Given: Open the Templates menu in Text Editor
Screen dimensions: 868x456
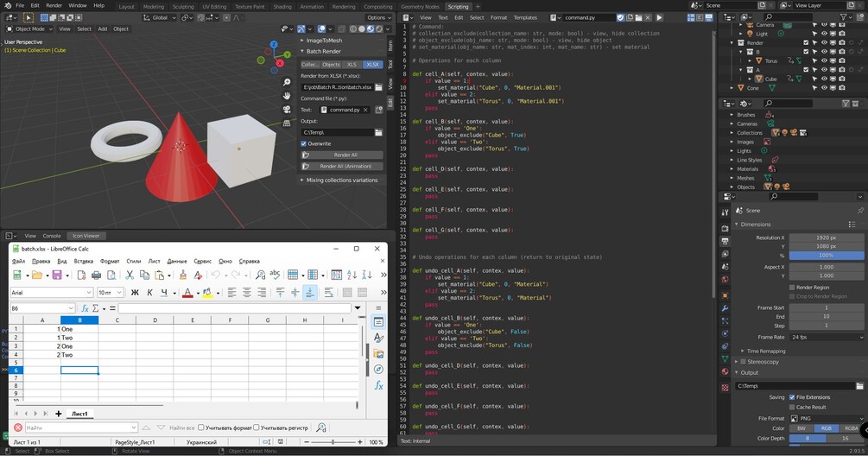Looking at the screenshot, I should 525,18.
